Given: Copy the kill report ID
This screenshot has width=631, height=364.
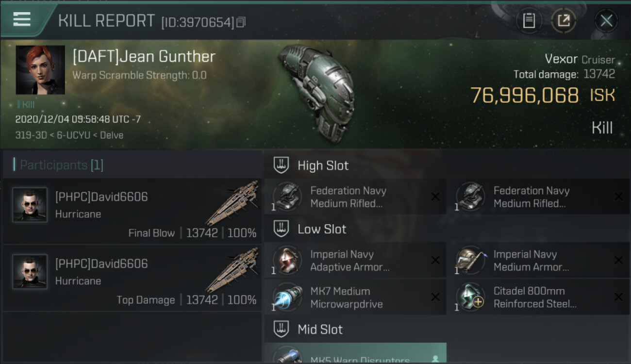Looking at the screenshot, I should point(241,22).
